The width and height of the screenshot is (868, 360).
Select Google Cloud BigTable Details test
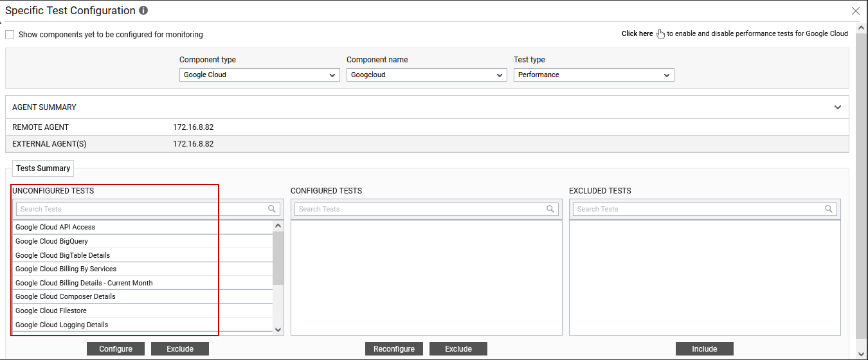[x=143, y=255]
